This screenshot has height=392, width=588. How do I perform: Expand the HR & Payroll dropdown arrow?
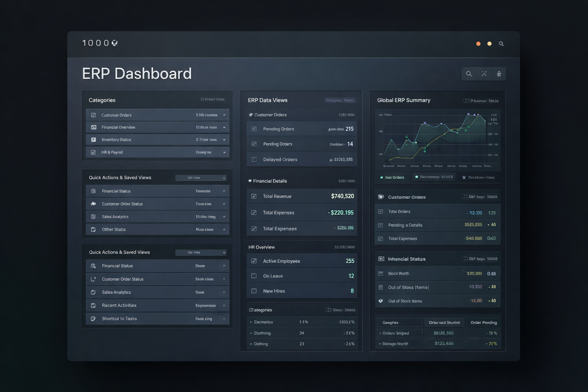coord(224,152)
